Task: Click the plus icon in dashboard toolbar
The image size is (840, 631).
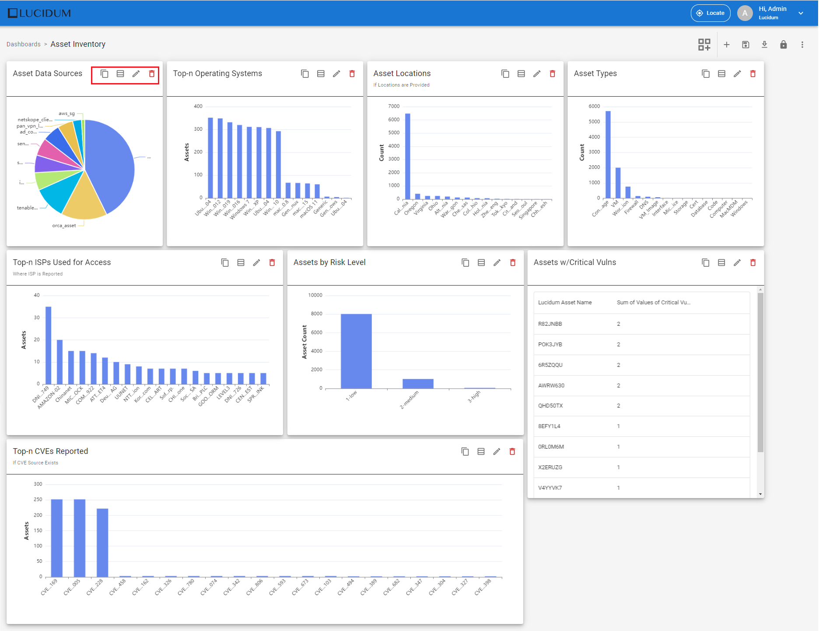Action: [x=726, y=45]
